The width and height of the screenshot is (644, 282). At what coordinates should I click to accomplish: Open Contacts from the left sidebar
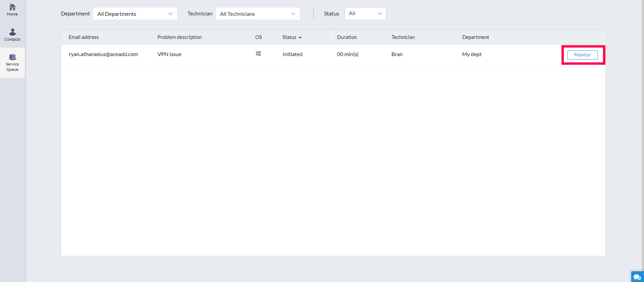[x=12, y=35]
